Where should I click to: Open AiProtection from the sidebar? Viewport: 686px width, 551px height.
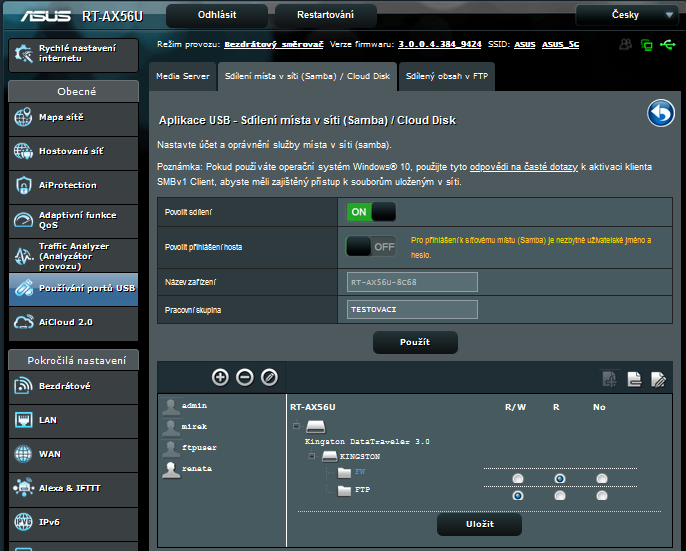pos(69,185)
